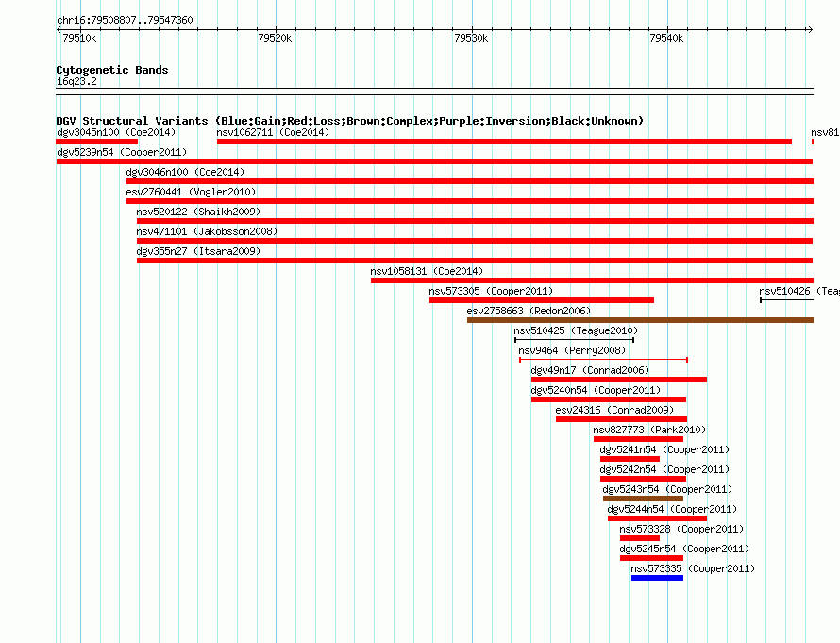The height and width of the screenshot is (643, 840).
Task: Click the red loss bar of nsv1062711
Action: pyautogui.click(x=504, y=142)
